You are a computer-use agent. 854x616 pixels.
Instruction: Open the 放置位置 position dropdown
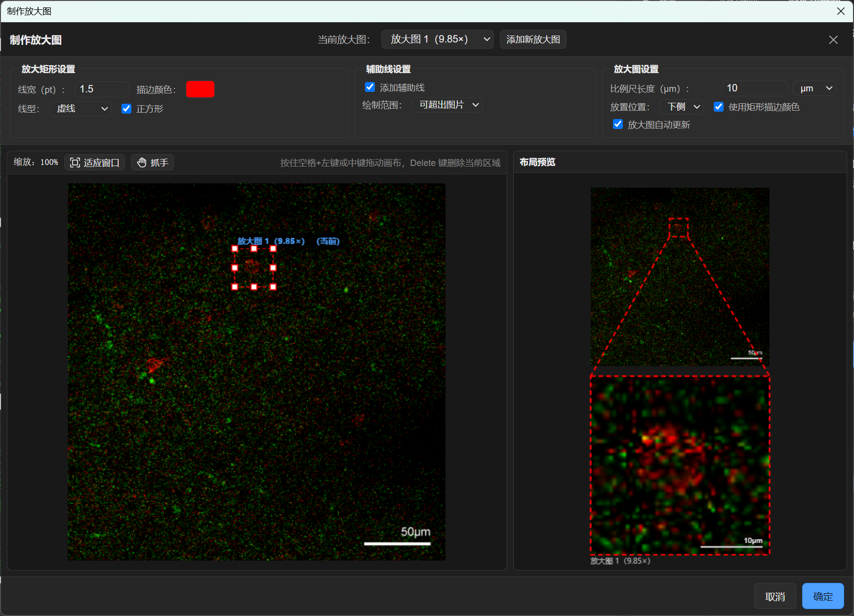(x=682, y=107)
